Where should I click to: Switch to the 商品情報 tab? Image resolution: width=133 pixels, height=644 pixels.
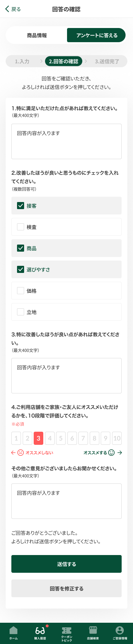click(37, 35)
